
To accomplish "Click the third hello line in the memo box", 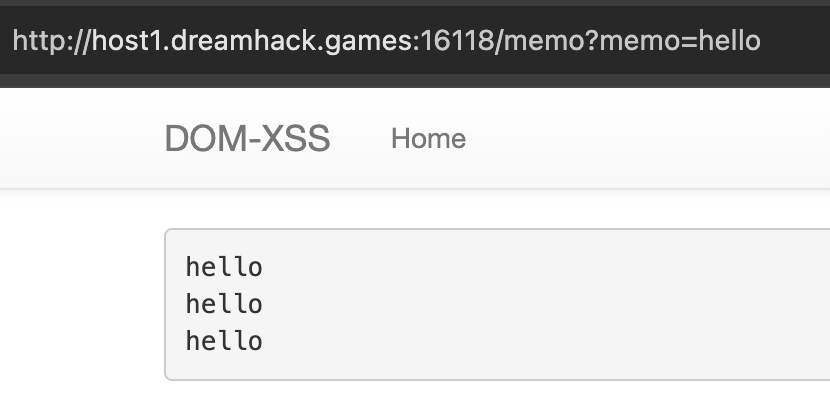I will 224,341.
